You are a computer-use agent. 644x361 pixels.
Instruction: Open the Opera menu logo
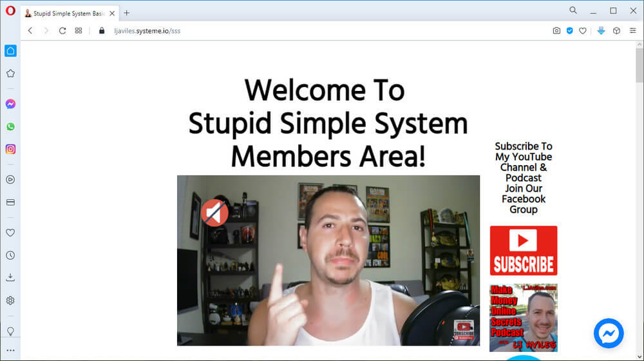click(10, 11)
